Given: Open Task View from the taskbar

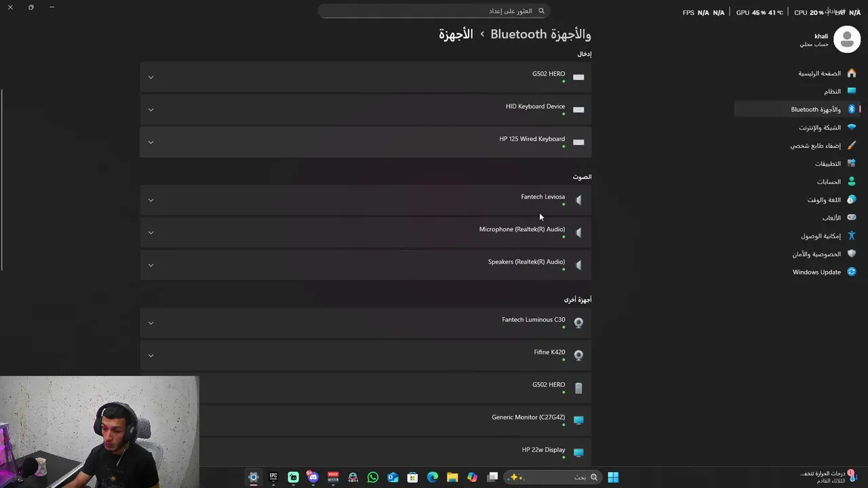Looking at the screenshot, I should pyautogui.click(x=492, y=477).
